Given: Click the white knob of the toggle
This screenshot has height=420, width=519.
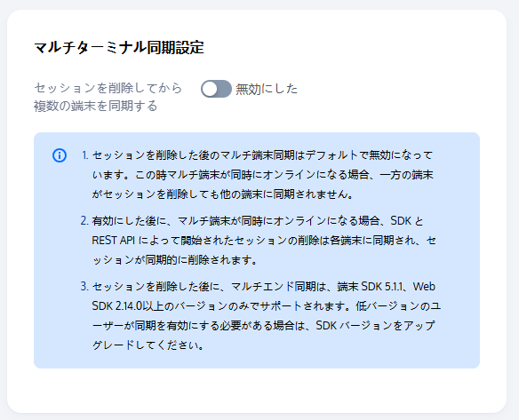Looking at the screenshot, I should [x=210, y=89].
